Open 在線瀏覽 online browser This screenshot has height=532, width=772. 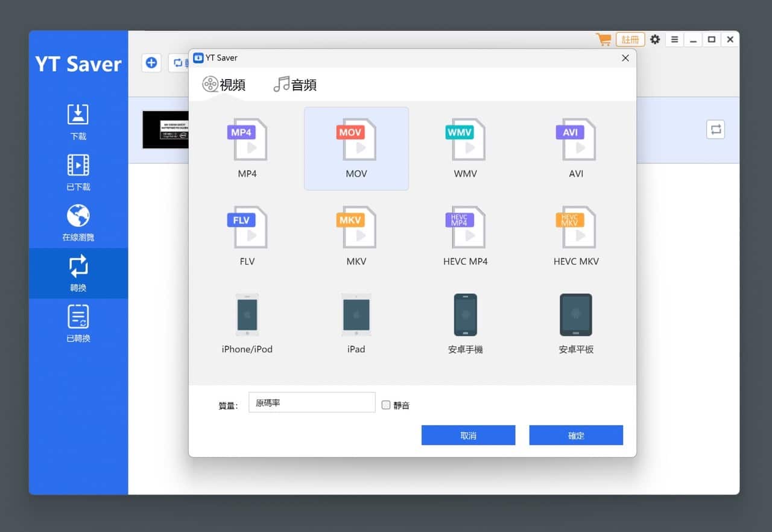point(78,223)
